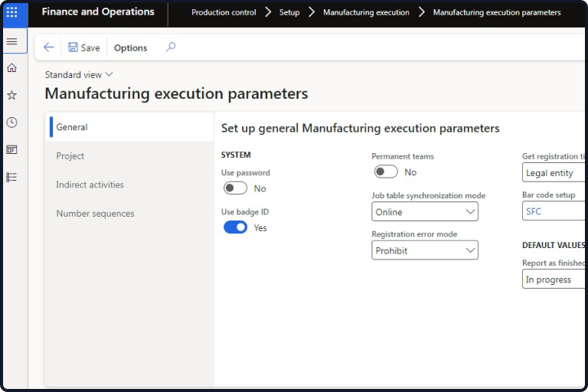The width and height of the screenshot is (588, 392).
Task: Select the Indirect activities tab
Action: point(129,185)
